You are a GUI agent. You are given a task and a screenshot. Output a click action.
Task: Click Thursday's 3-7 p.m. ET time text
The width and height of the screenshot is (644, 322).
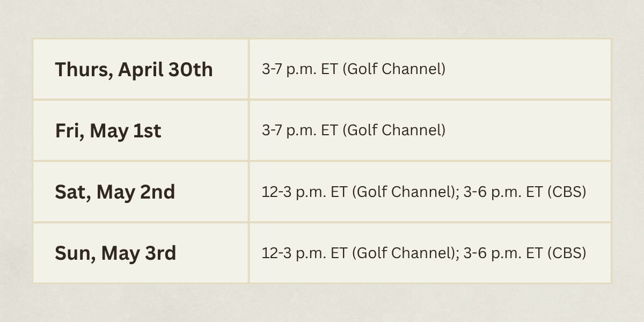pyautogui.click(x=299, y=69)
